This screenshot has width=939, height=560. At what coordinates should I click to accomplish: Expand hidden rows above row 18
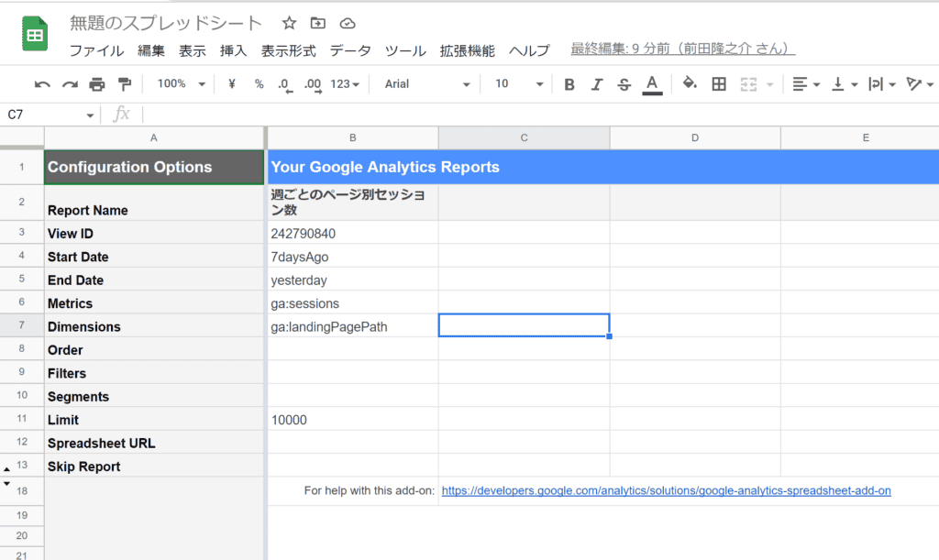coord(7,483)
